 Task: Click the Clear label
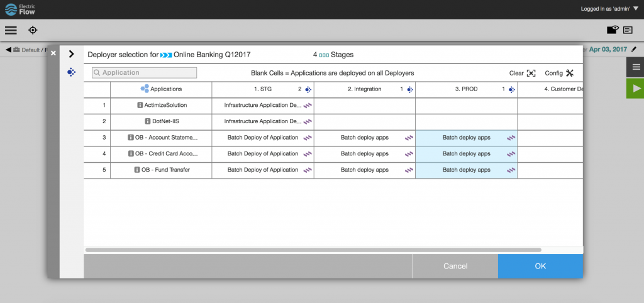516,73
